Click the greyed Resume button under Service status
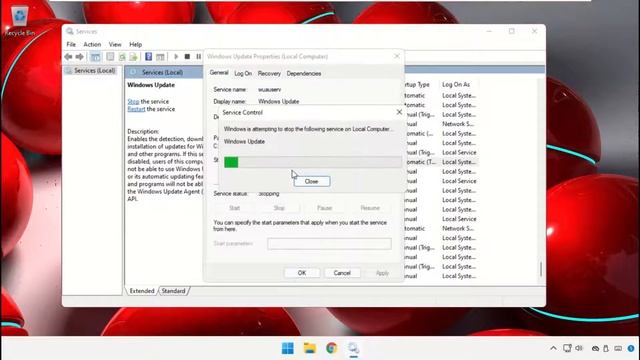This screenshot has height=360, width=640. click(x=370, y=208)
